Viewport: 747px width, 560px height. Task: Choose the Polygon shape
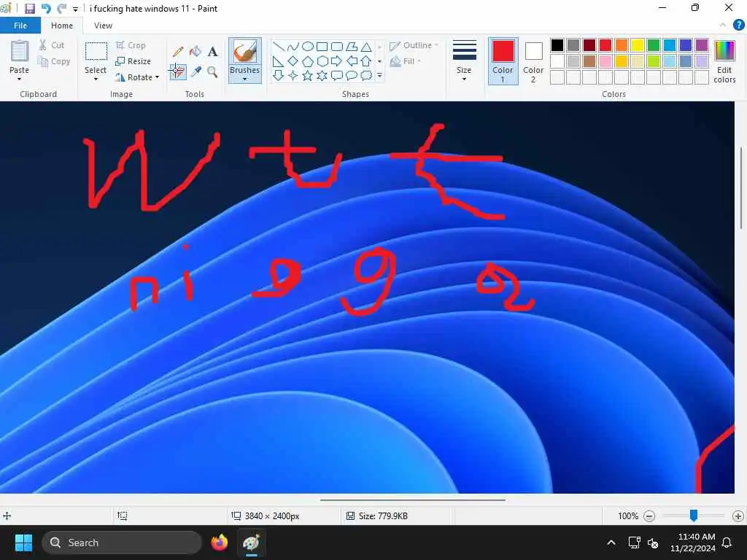352,47
